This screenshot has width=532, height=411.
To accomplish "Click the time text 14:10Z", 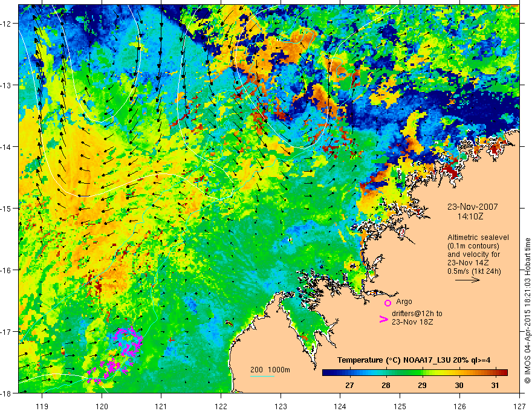I will coord(470,216).
